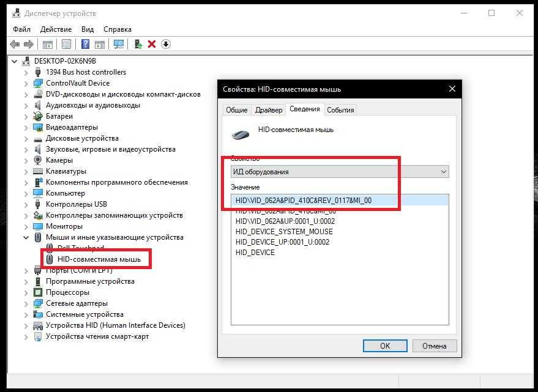Select HID-совместимая мышь tree item
This screenshot has width=538, height=392.
[x=99, y=259]
